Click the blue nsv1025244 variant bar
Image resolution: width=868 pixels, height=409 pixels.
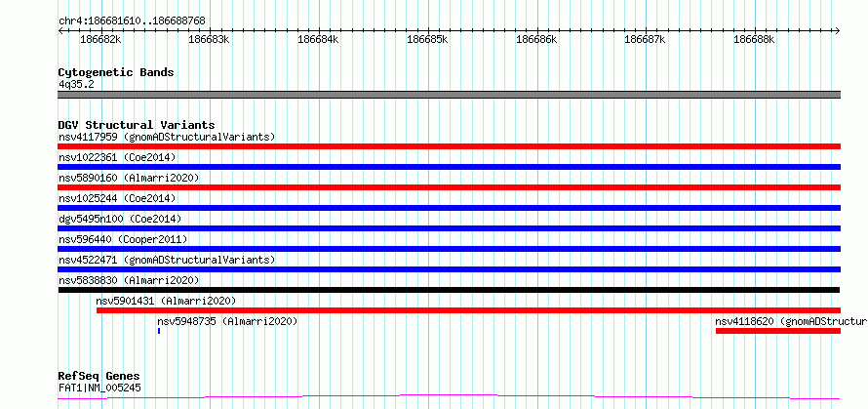[449, 208]
